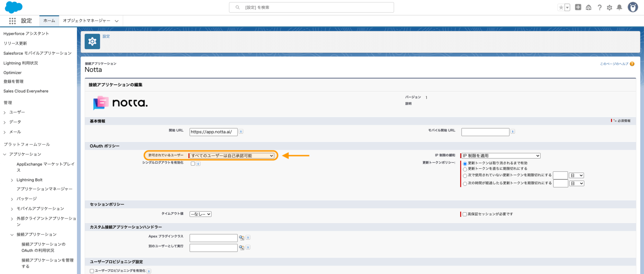Expand the パッケージ tree node
This screenshot has width=644, height=274.
12,199
